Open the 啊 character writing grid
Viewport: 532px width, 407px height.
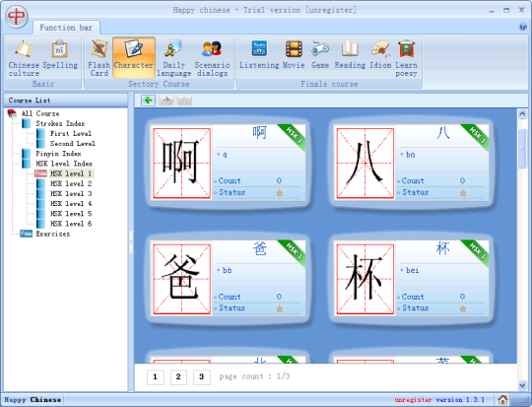[x=181, y=163]
